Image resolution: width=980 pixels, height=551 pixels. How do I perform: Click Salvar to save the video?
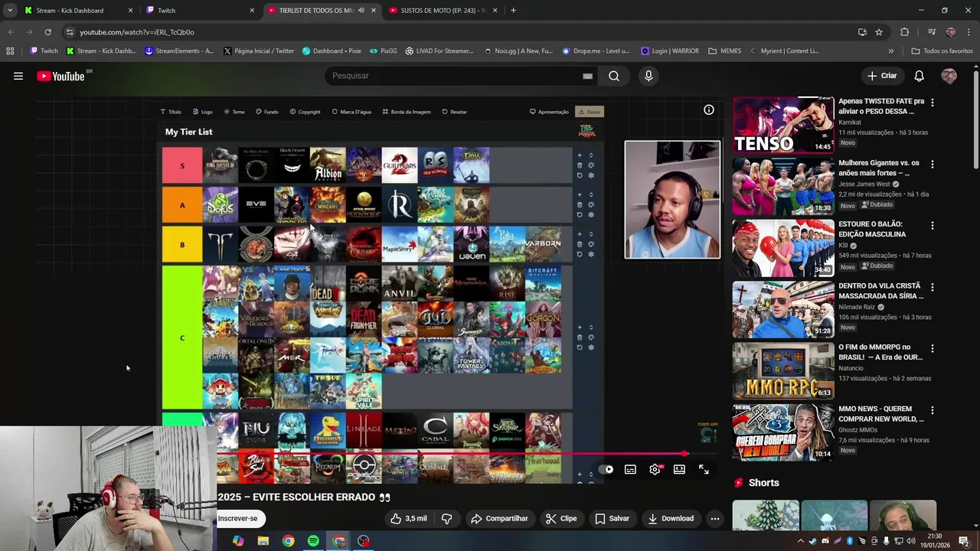612,518
